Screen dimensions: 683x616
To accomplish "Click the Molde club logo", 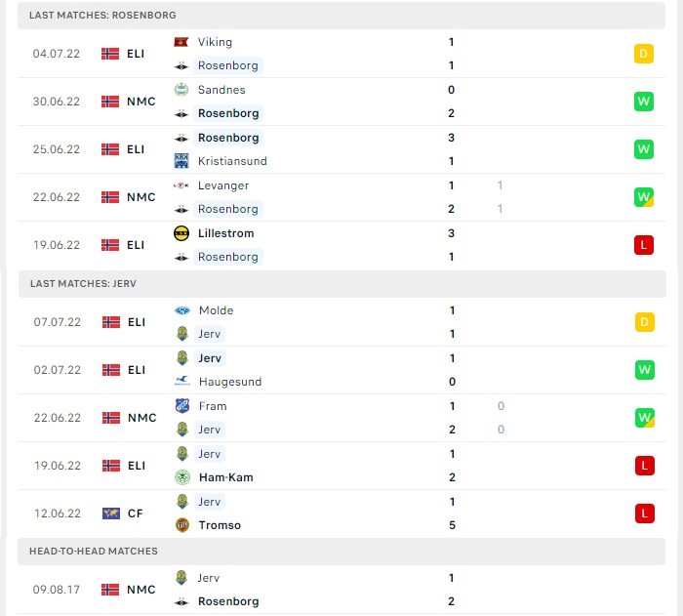I will 182,310.
